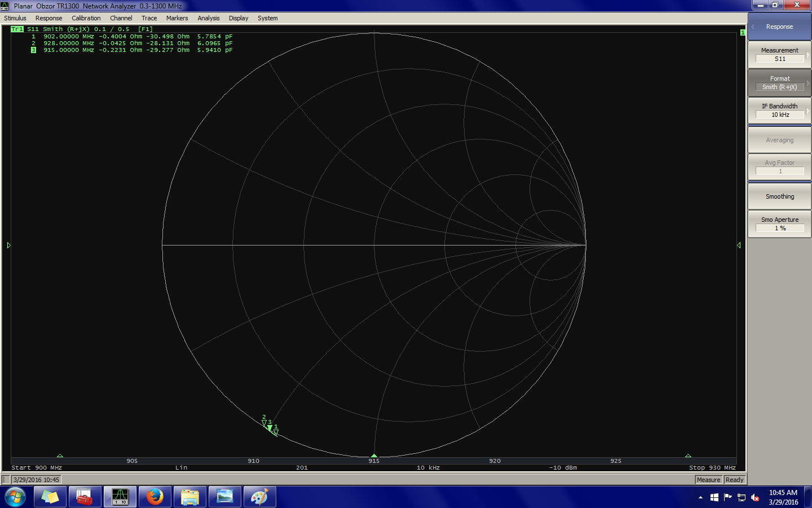Viewport: 812px width, 508px height.
Task: Click the muted volume tray icon
Action: [755, 497]
